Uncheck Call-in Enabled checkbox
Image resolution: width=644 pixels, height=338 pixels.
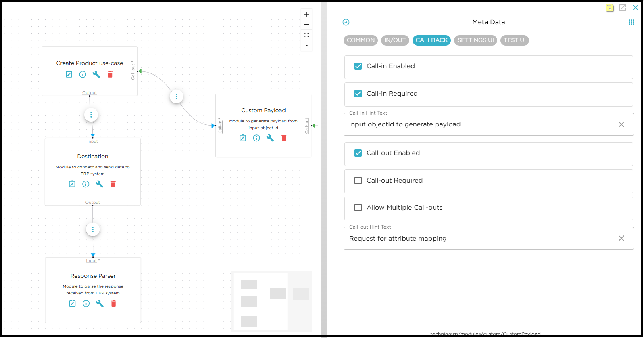pos(358,66)
